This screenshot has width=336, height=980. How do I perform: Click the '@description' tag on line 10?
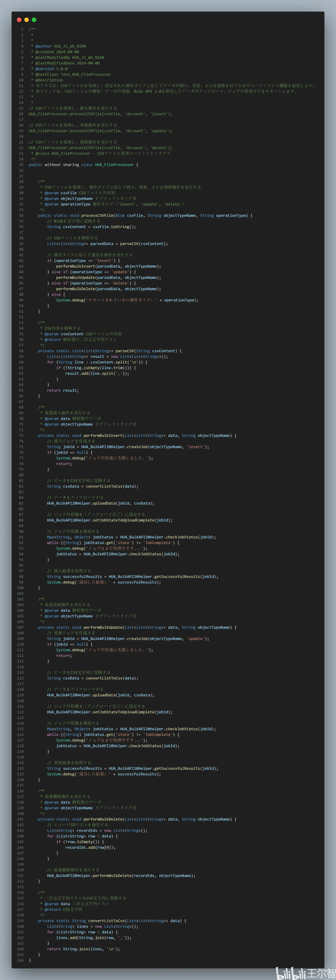tap(49, 80)
